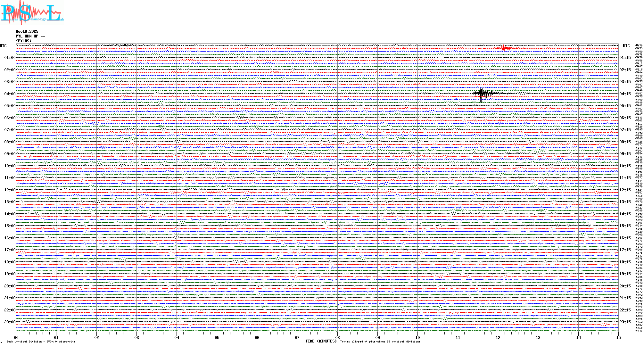Select the 04:00 hour label on the left
The width and height of the screenshot is (644, 346).
pyautogui.click(x=10, y=94)
